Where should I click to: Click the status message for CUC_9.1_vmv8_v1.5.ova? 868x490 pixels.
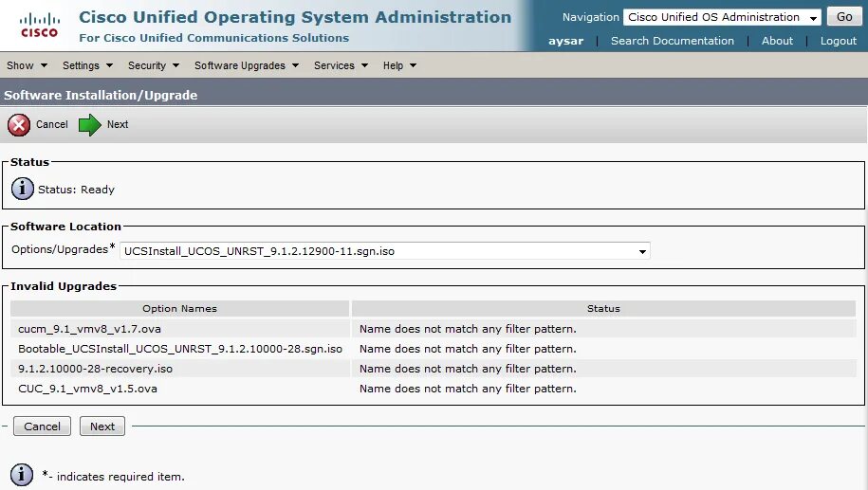tap(468, 389)
